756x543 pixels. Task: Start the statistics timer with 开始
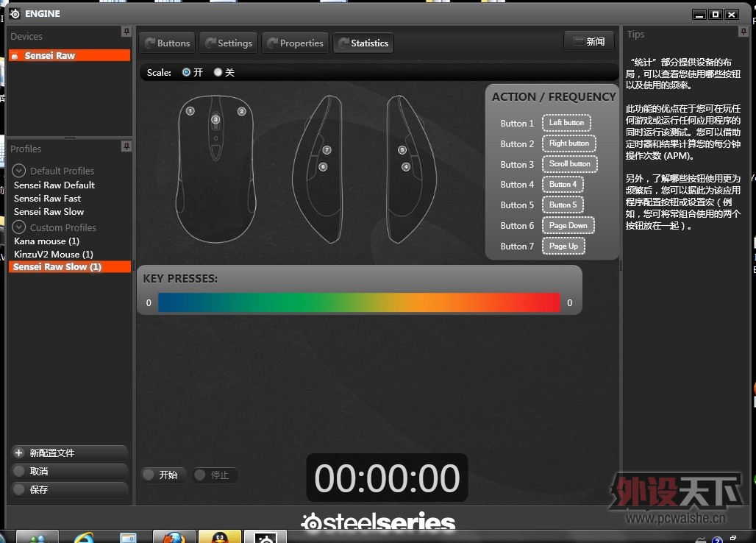tap(164, 475)
